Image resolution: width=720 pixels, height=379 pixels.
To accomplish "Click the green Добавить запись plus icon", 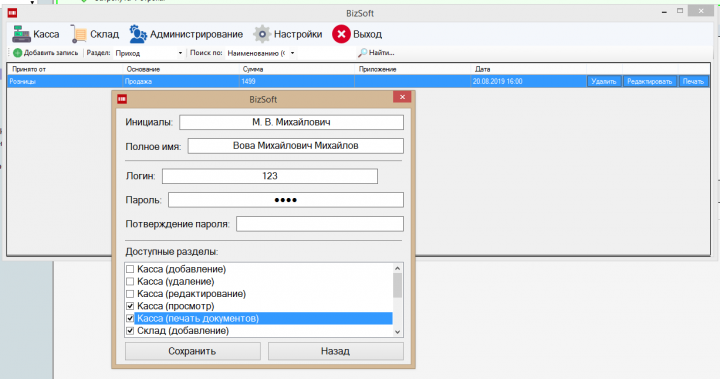I will point(17,53).
